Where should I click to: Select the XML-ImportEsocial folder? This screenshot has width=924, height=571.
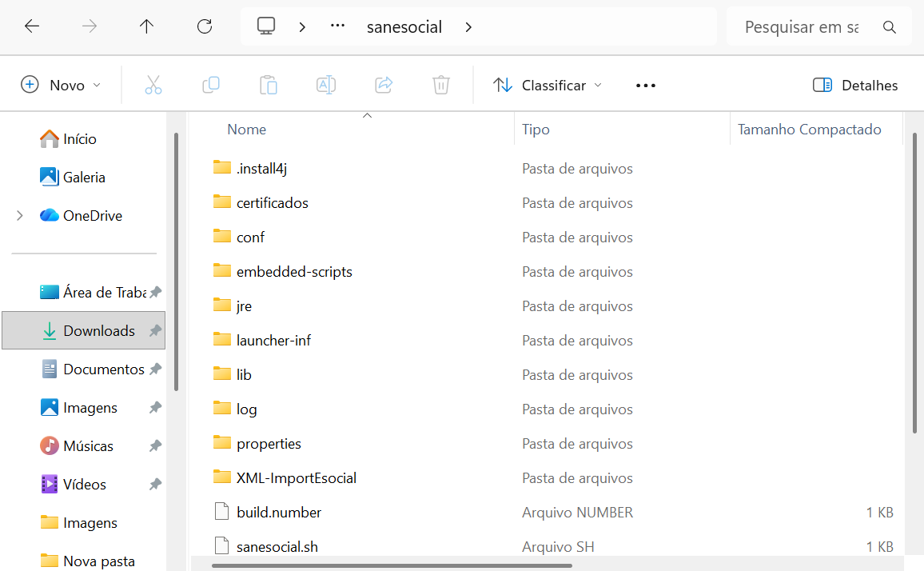point(297,477)
